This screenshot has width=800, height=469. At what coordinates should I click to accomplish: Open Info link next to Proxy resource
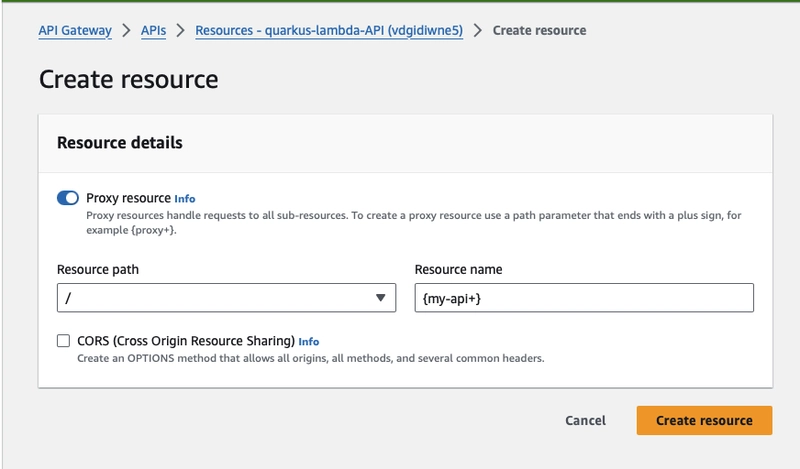[x=185, y=199]
